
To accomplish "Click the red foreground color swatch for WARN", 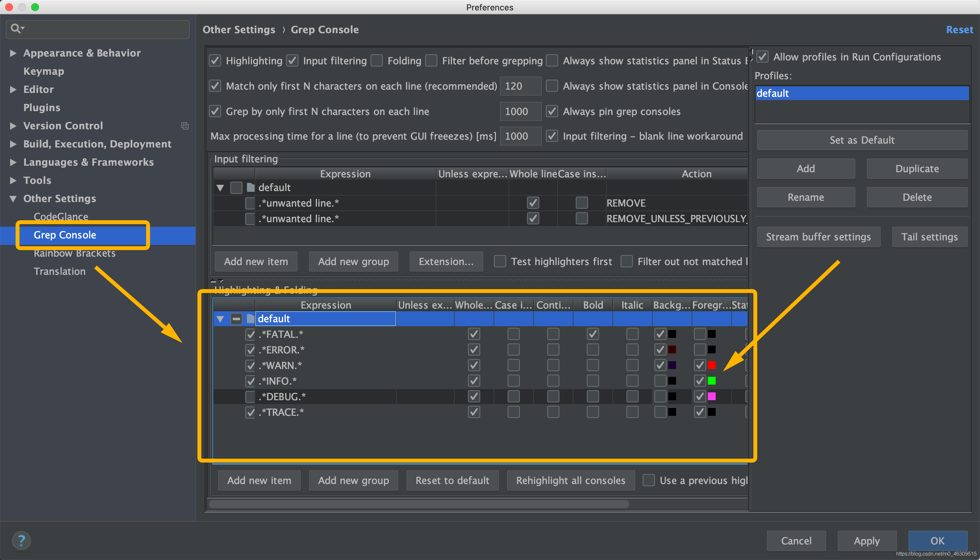I will click(x=711, y=365).
